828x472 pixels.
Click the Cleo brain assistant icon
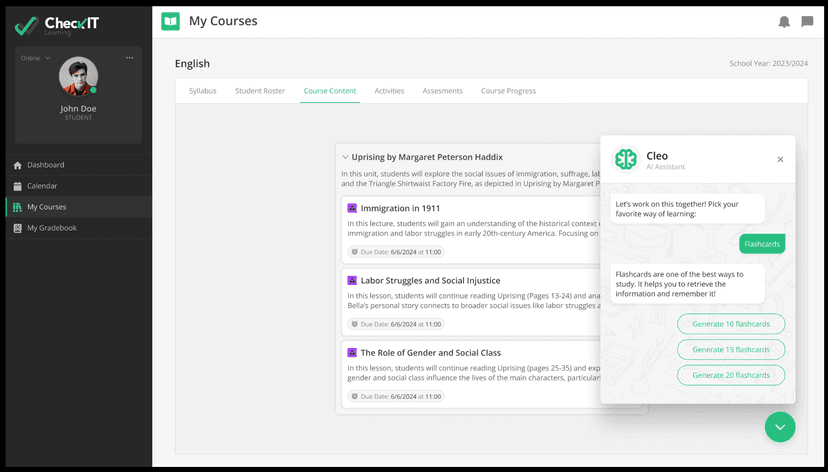626,159
